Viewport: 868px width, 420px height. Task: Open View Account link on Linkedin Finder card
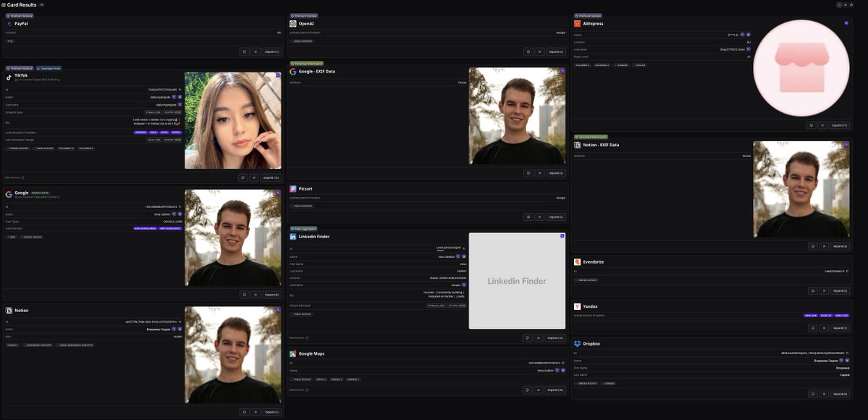pos(298,338)
